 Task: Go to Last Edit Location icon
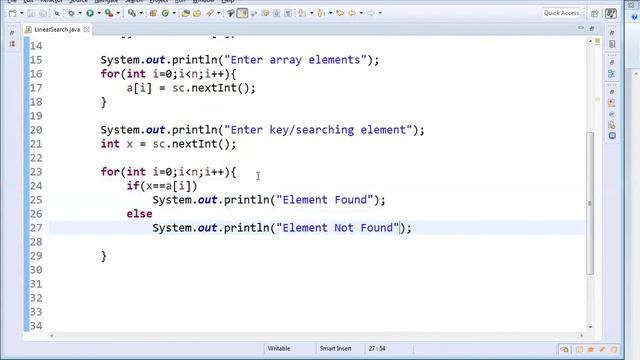[x=340, y=13]
